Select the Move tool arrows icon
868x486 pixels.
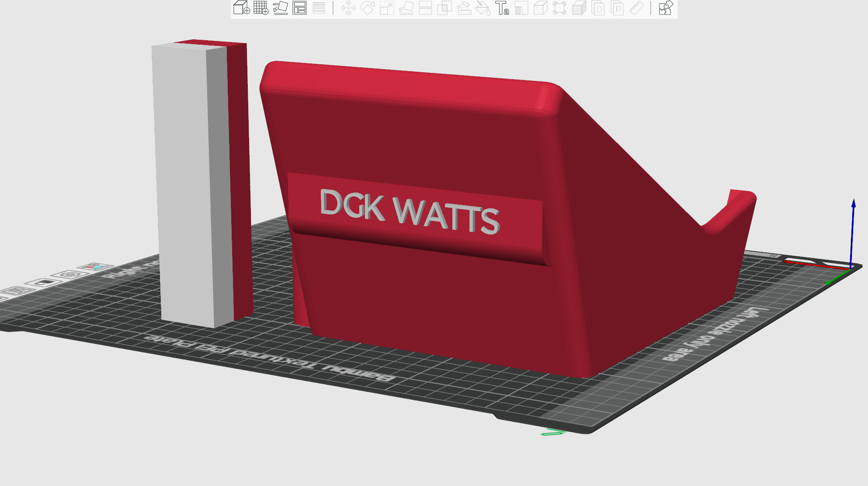[348, 8]
